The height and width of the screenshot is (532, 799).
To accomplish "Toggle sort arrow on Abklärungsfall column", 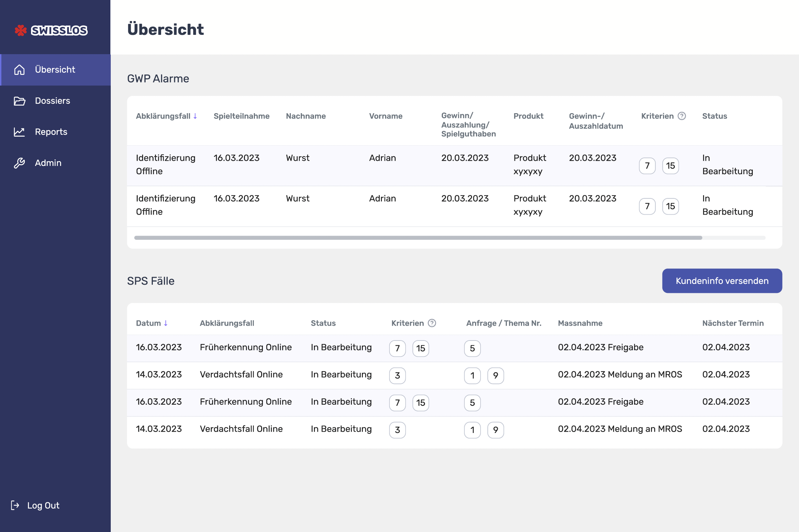I will (x=195, y=116).
